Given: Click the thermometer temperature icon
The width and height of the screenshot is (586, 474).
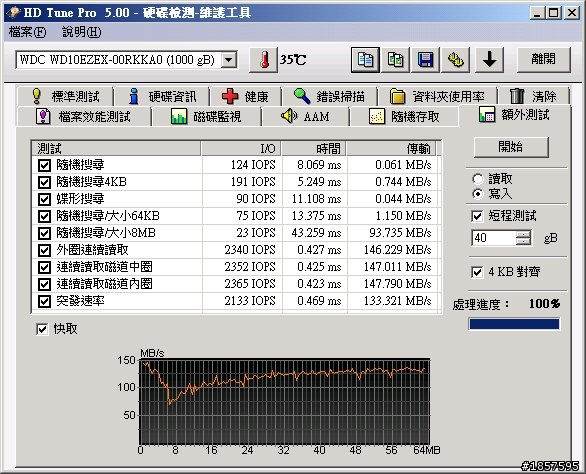Looking at the screenshot, I should click(x=263, y=60).
